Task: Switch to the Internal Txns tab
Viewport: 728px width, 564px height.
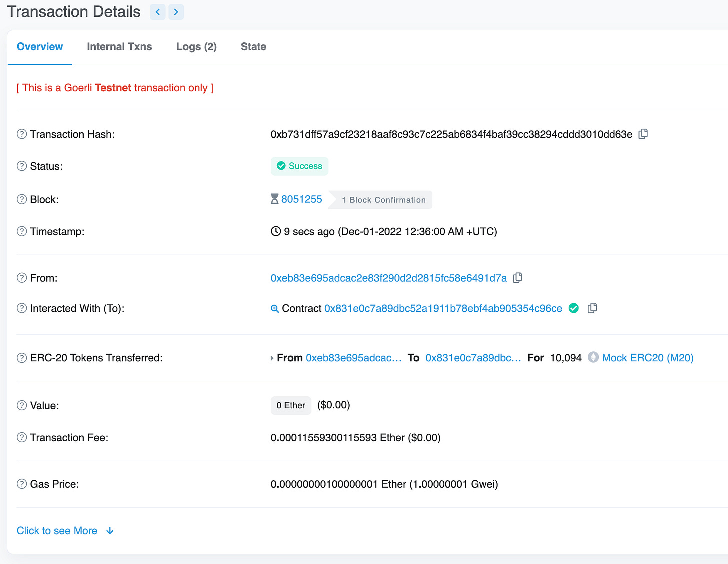Action: 119,46
